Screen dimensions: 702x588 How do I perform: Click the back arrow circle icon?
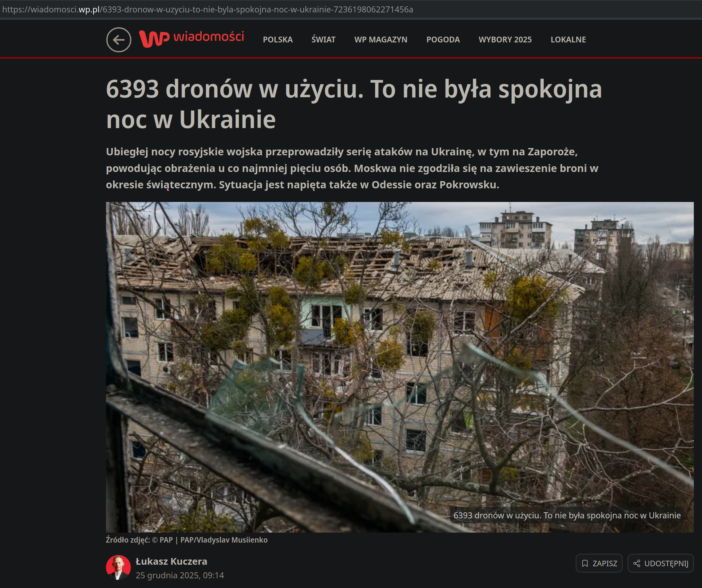pyautogui.click(x=119, y=40)
